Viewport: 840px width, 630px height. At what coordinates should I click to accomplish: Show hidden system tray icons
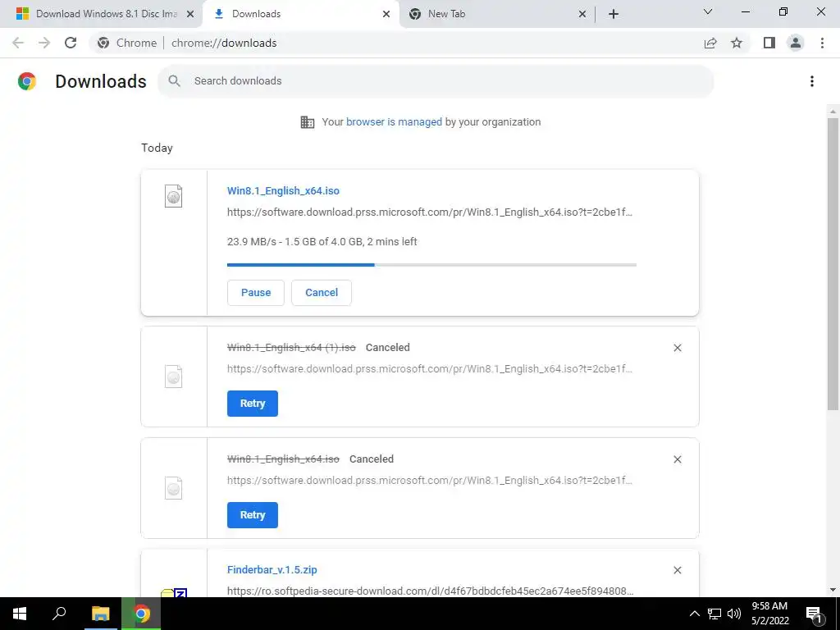694,614
